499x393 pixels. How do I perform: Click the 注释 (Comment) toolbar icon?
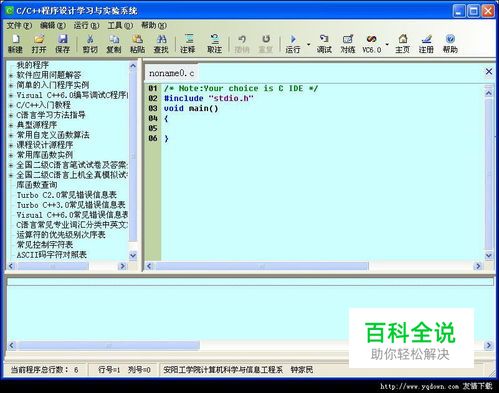coord(188,44)
